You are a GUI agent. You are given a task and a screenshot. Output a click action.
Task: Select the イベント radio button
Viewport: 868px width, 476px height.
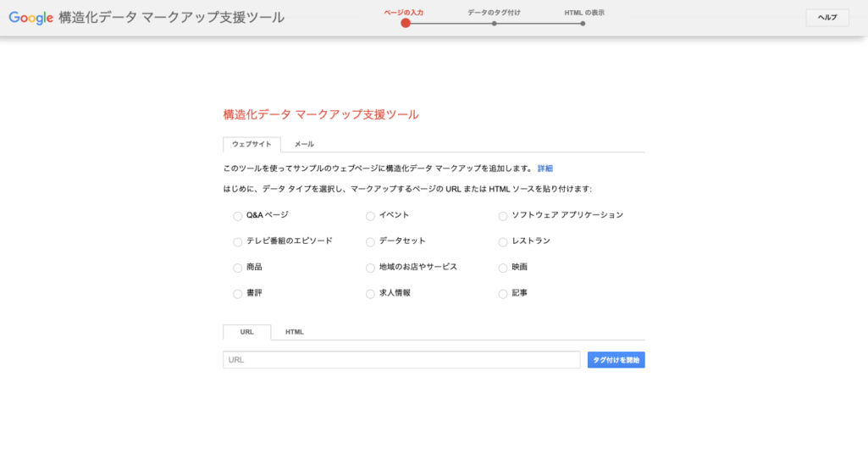(x=370, y=216)
